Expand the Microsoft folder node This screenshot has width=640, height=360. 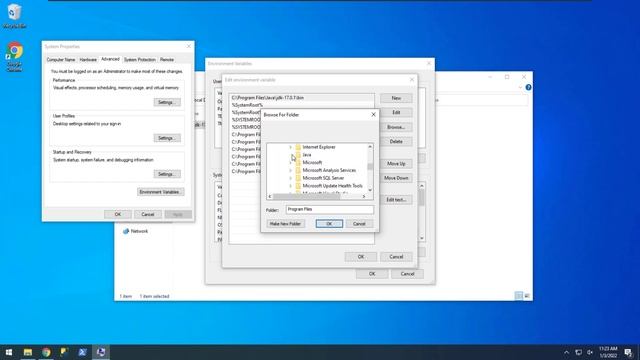[291, 162]
